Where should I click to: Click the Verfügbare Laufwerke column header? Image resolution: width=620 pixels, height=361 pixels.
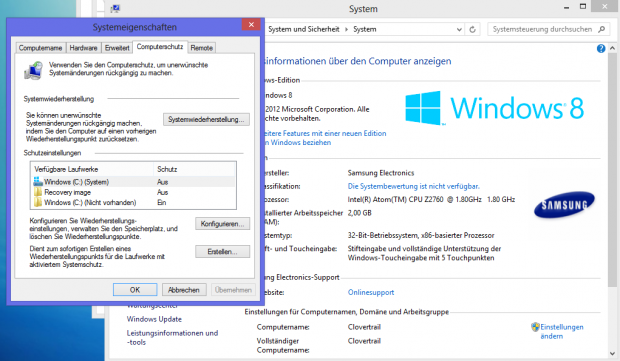(x=92, y=169)
